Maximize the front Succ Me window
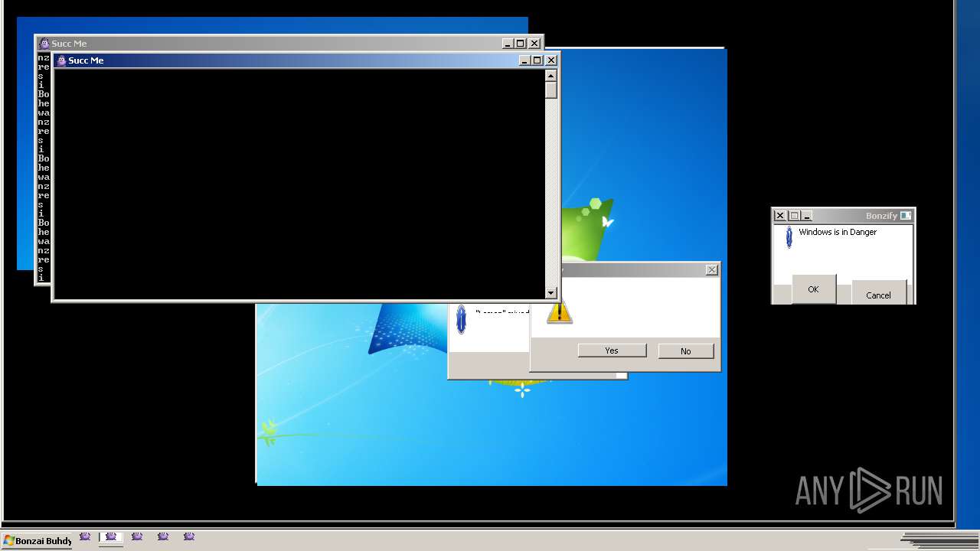980x551 pixels. point(537,60)
